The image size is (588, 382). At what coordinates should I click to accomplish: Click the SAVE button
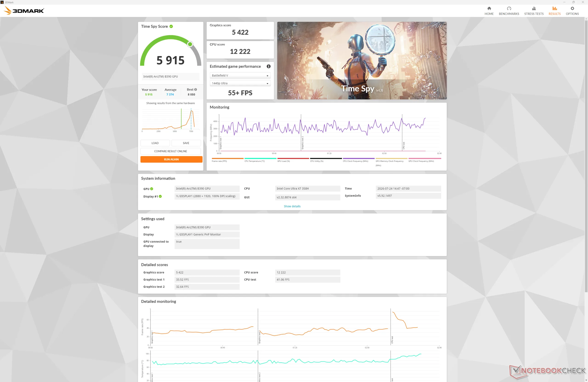[186, 143]
